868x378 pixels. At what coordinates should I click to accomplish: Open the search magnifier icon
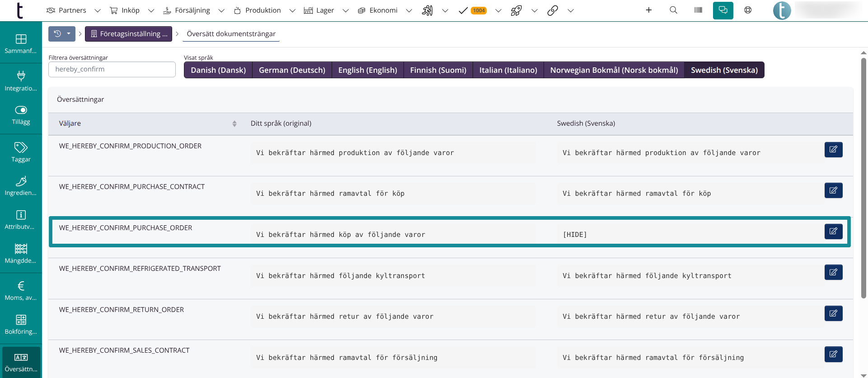[x=673, y=10]
